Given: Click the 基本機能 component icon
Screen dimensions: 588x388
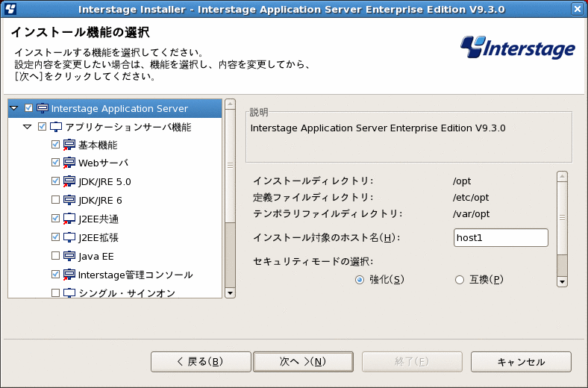Looking at the screenshot, I should tap(69, 145).
